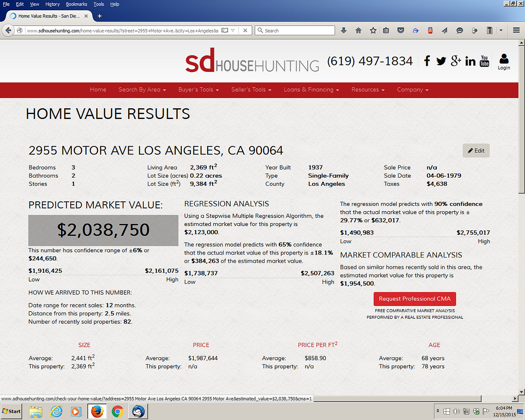Open the Twitter social icon
The width and height of the screenshot is (525, 420).
441,61
